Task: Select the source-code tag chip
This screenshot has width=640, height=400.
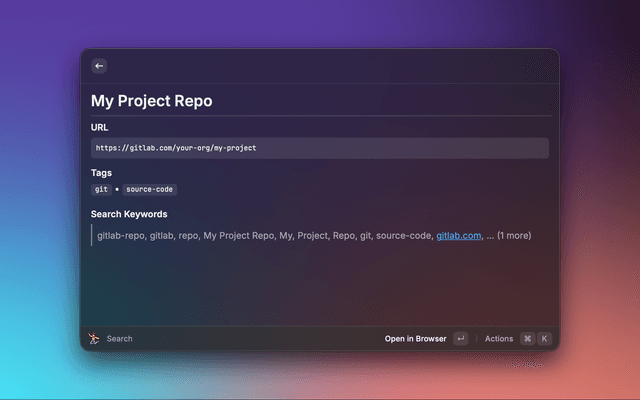Action: (x=150, y=189)
